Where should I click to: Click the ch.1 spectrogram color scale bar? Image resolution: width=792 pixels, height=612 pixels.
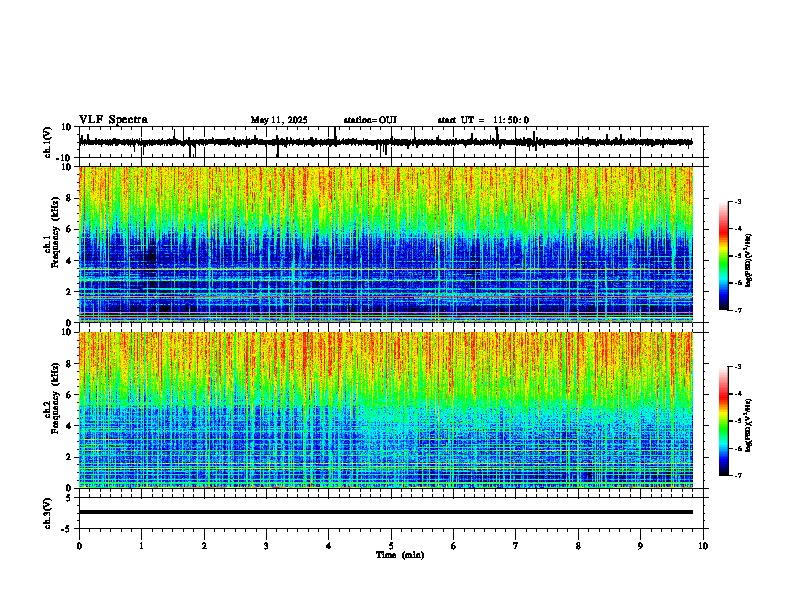(x=723, y=256)
